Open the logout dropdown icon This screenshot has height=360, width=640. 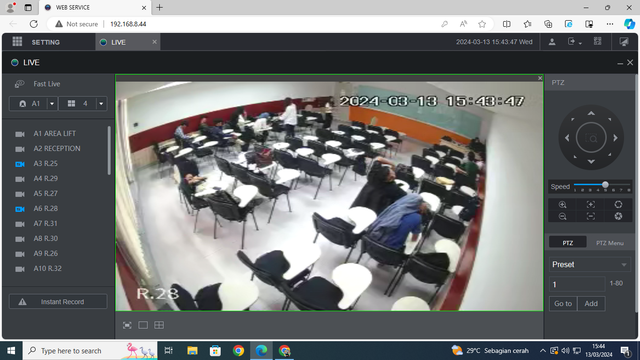tap(574, 42)
